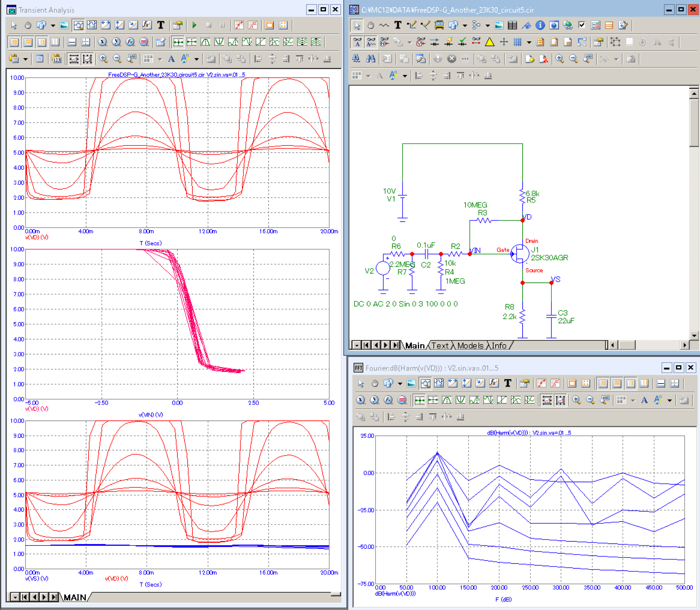Viewport: 700px width, 610px height.
Task: Click the first page arrow in Transient Analysis tabs
Action: point(24,597)
